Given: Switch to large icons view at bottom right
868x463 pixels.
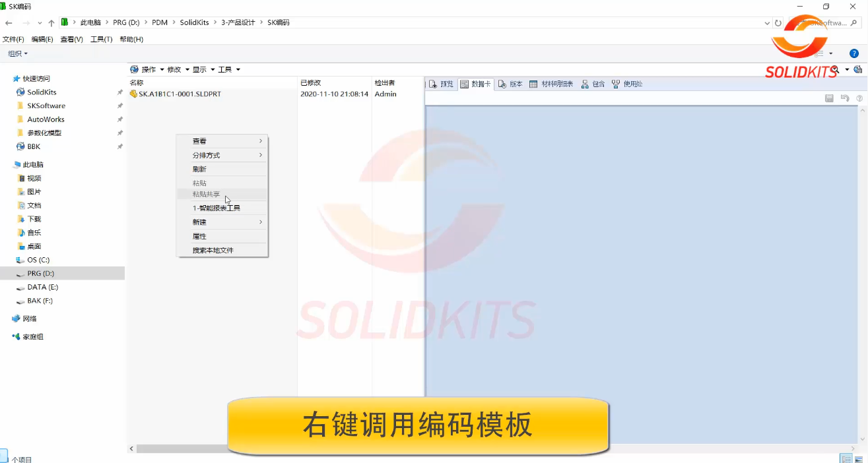Looking at the screenshot, I should coord(859,458).
